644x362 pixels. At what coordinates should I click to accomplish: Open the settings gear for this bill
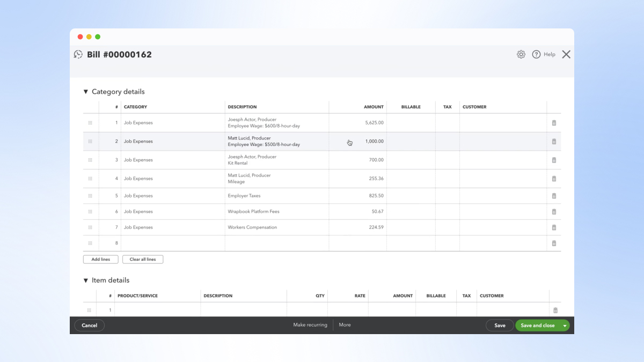coord(521,54)
